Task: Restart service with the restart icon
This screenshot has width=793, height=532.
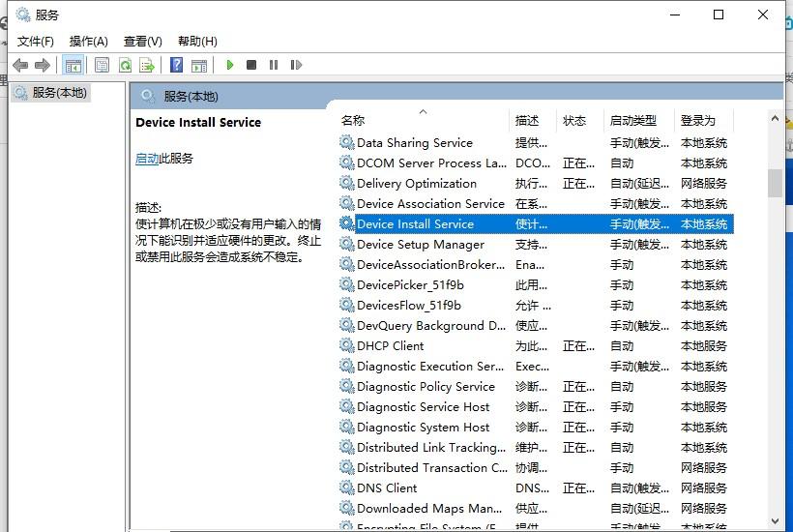Action: point(296,65)
